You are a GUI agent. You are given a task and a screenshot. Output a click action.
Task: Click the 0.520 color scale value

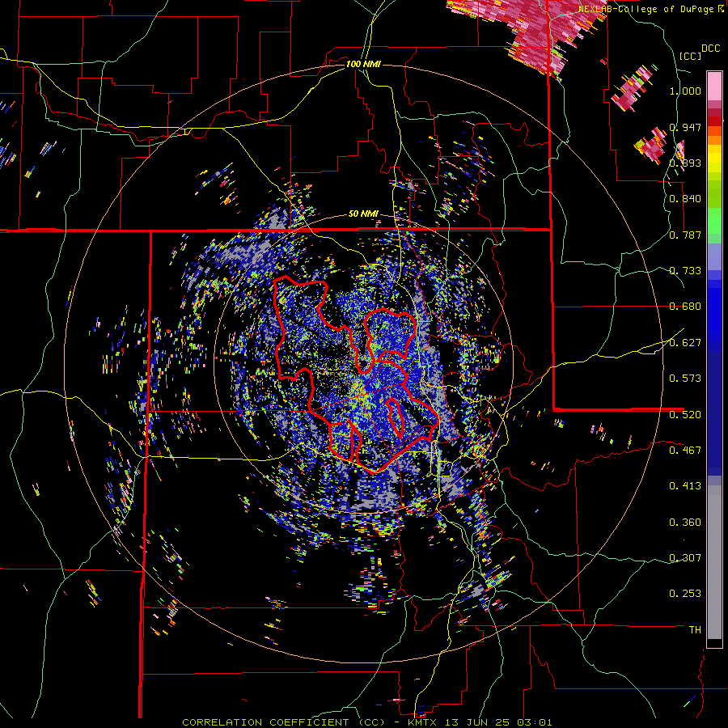pos(685,415)
